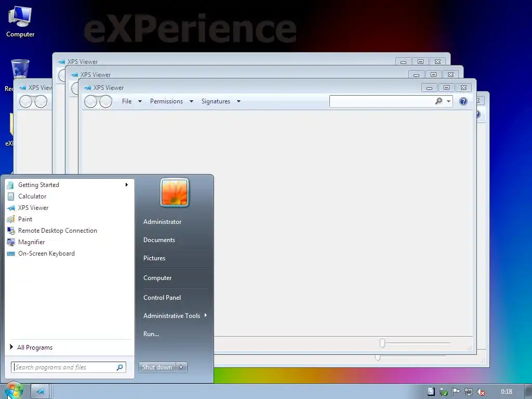The image size is (532, 399).
Task: Adjust zoom slider in front XPS Viewer
Action: coord(382,343)
